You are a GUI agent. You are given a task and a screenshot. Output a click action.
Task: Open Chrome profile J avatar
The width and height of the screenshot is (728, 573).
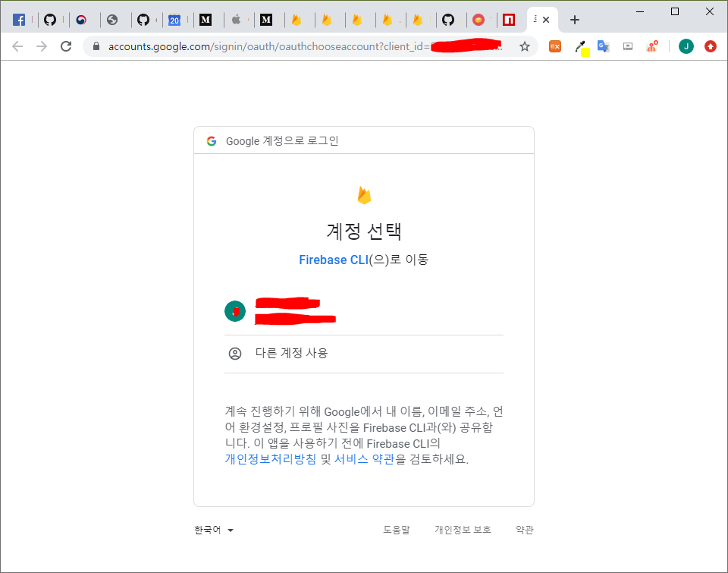[x=686, y=46]
